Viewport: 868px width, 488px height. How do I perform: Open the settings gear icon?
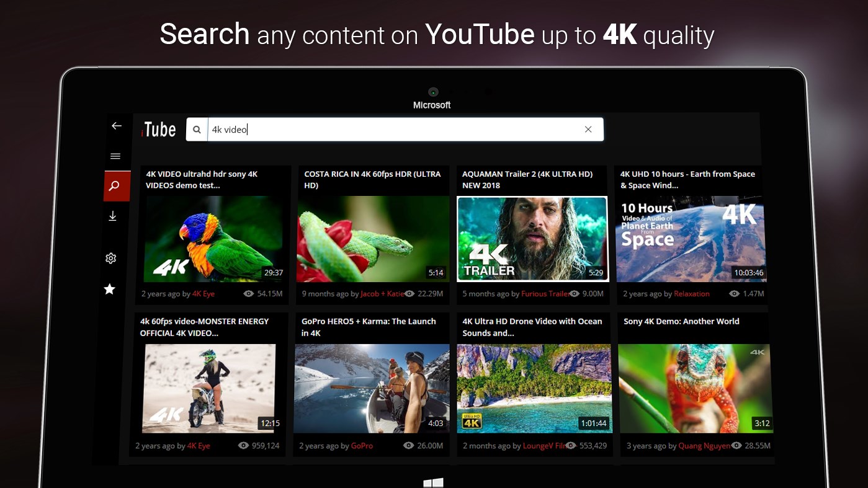coord(110,258)
